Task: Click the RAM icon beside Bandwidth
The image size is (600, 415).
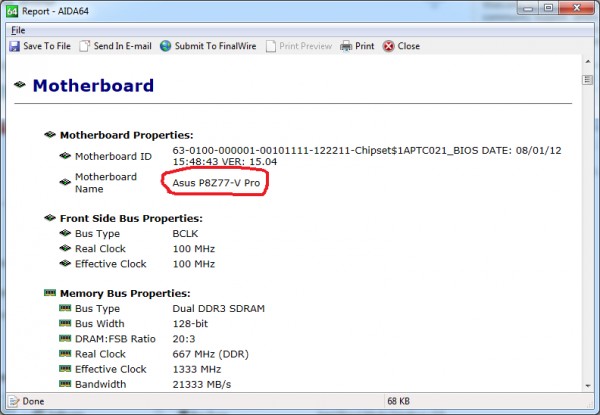Action: 65,384
